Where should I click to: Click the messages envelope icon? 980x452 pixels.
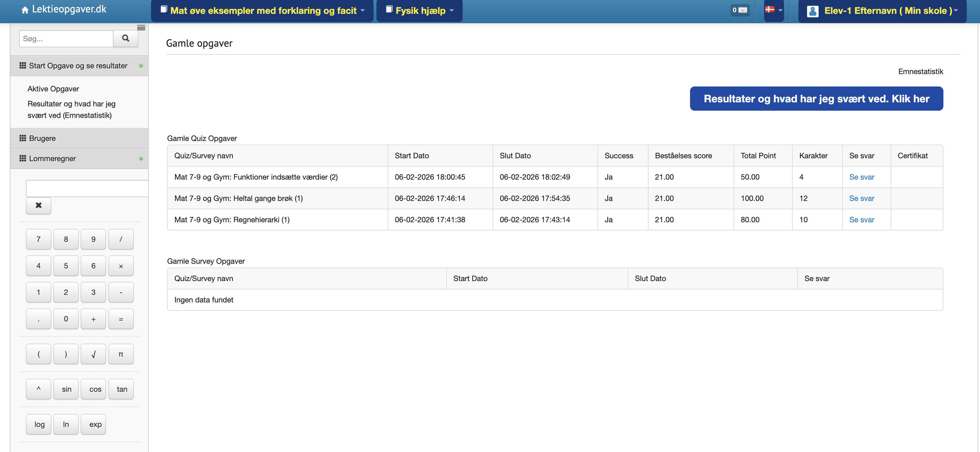(742, 10)
